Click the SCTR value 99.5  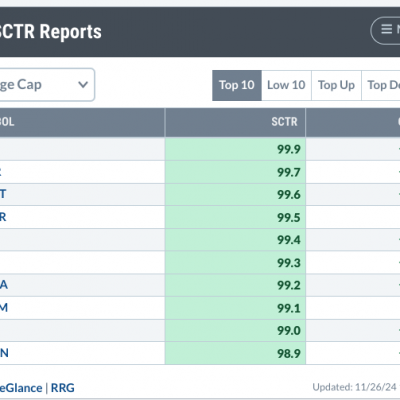pos(289,218)
